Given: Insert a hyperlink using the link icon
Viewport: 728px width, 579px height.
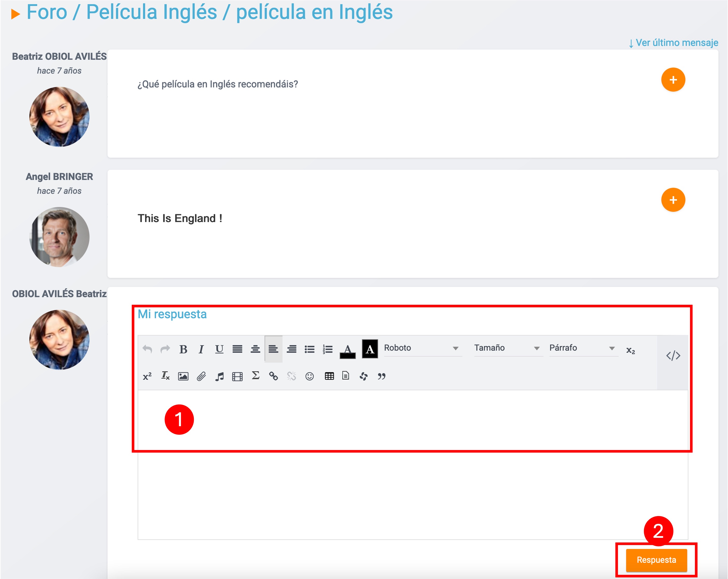Looking at the screenshot, I should 274,377.
